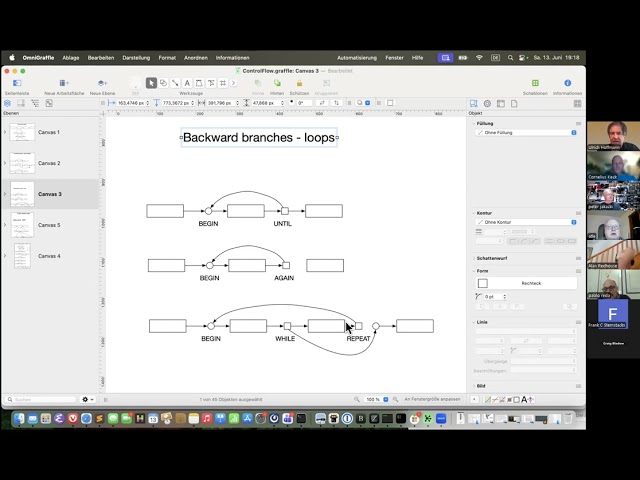Image resolution: width=640 pixels, height=480 pixels.
Task: Open the Ohne Füllung dropdown
Action: [526, 133]
